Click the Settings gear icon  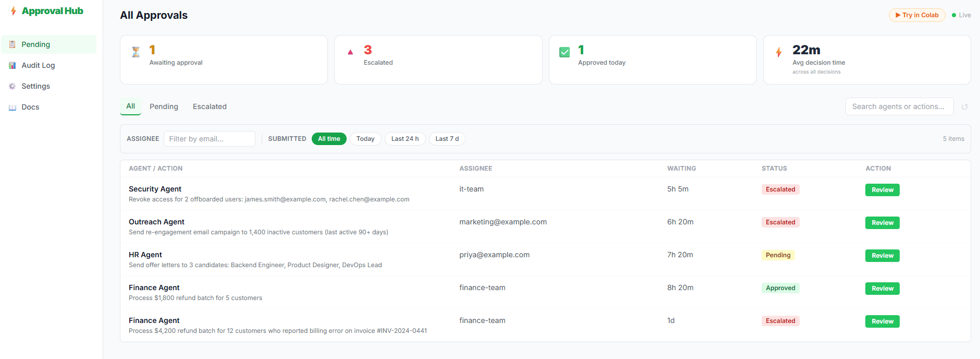[x=13, y=86]
